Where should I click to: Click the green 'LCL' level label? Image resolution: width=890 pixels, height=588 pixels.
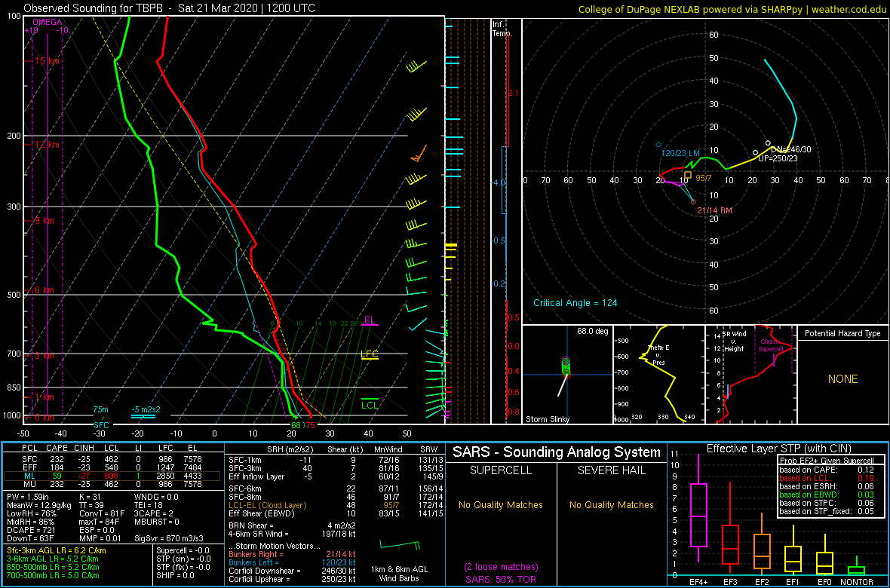coord(370,405)
